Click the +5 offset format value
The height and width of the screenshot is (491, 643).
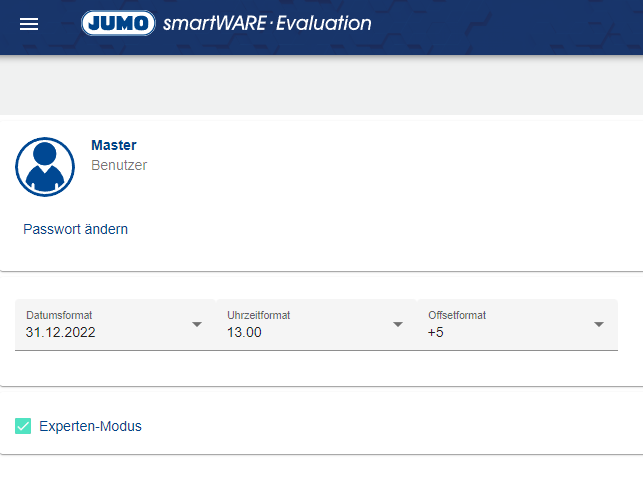pyautogui.click(x=435, y=333)
